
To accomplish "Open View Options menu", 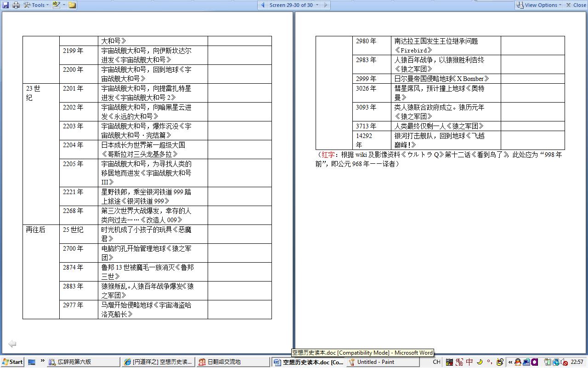I will pyautogui.click(x=539, y=5).
